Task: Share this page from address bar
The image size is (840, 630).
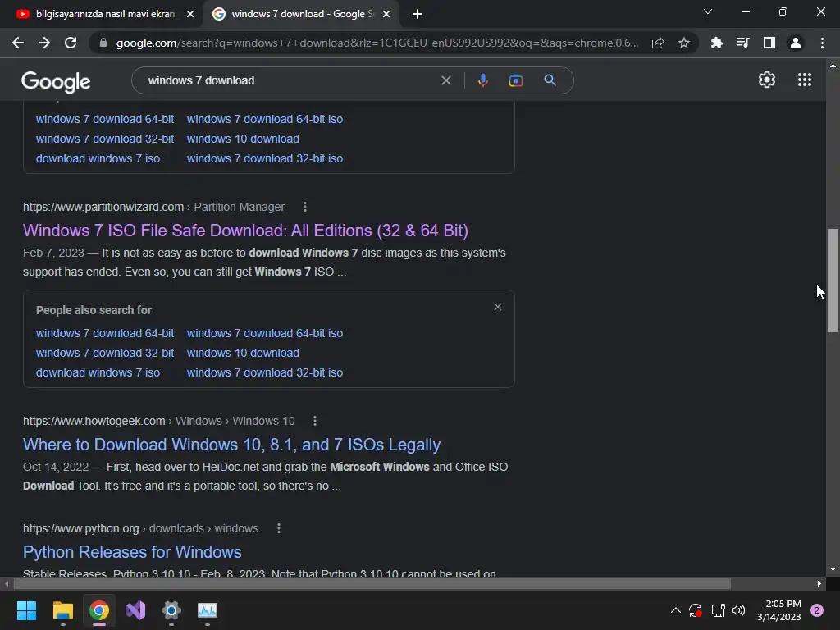Action: (x=658, y=43)
